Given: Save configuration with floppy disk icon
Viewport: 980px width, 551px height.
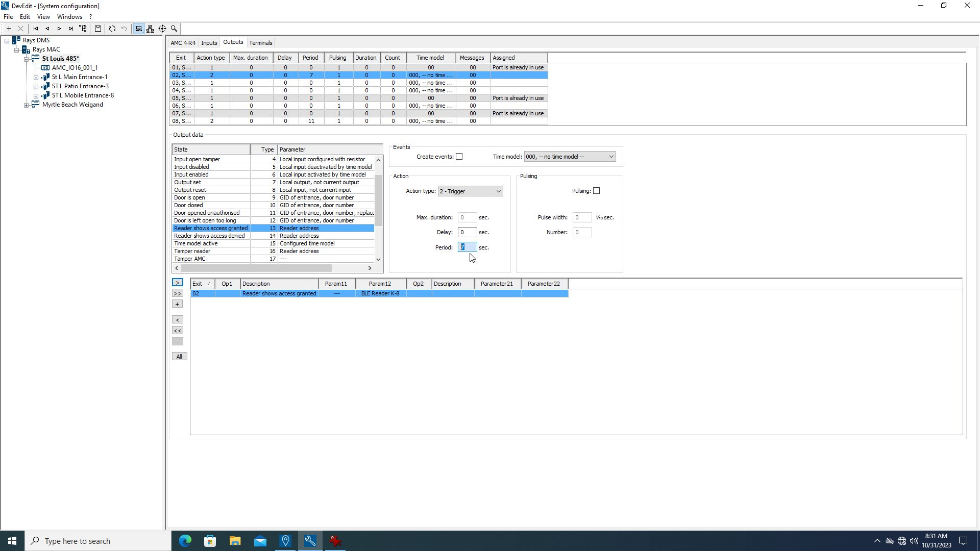Looking at the screenshot, I should click(x=98, y=29).
